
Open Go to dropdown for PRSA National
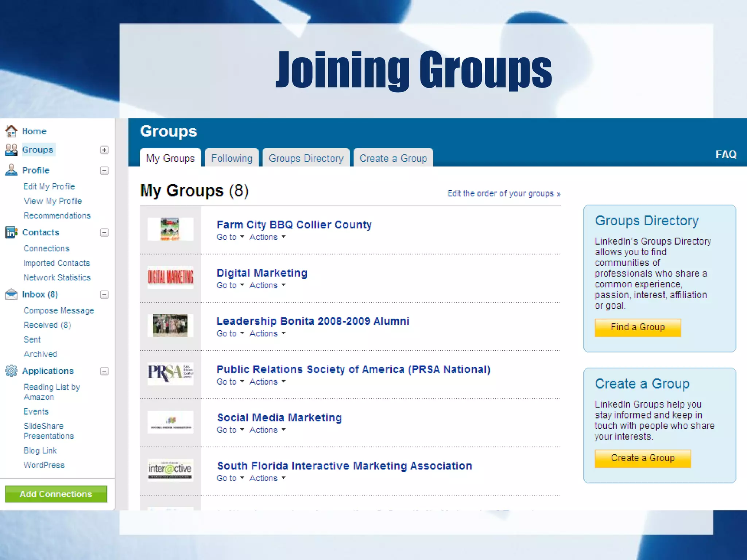pyautogui.click(x=230, y=382)
